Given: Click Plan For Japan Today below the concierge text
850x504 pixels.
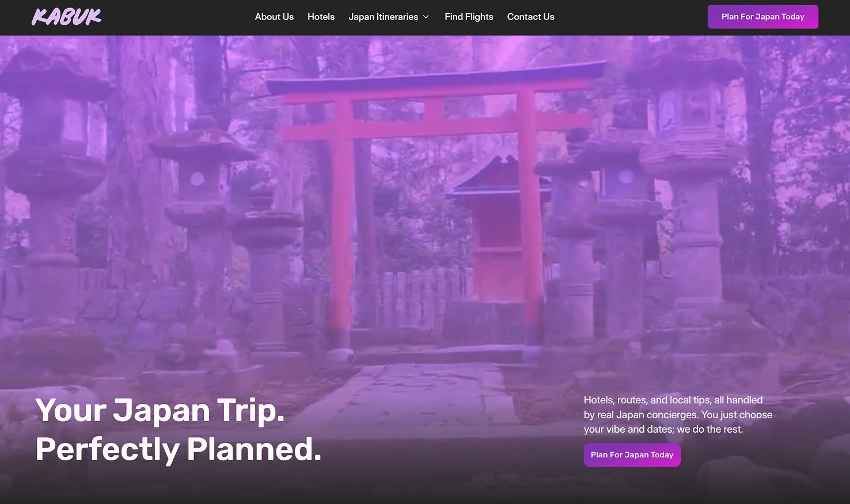Looking at the screenshot, I should click(x=632, y=455).
